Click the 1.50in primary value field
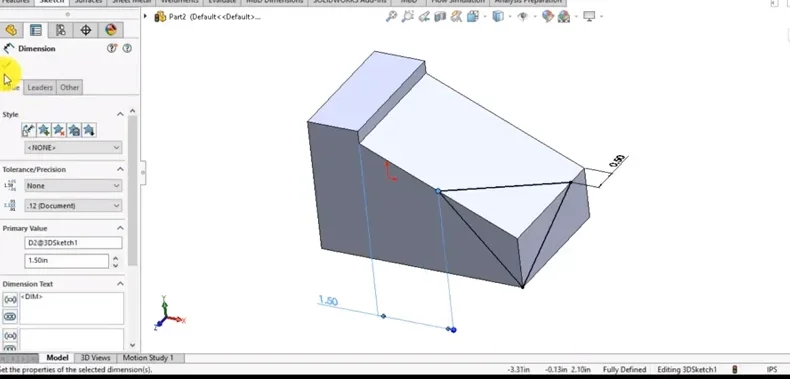The image size is (790, 379). click(67, 261)
